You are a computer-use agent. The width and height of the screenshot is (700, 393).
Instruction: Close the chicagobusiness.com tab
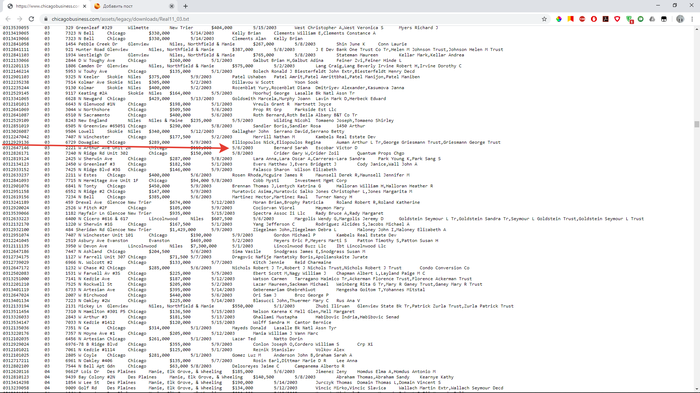coord(84,6)
